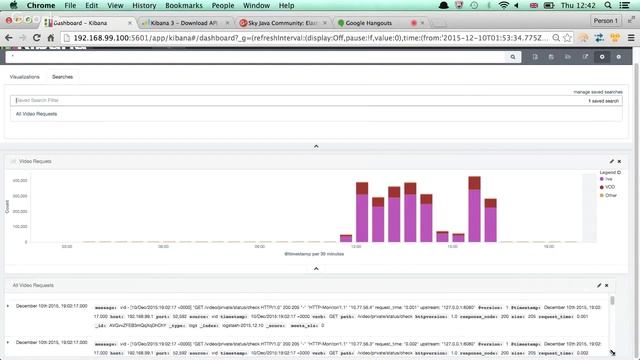Click the Wi-Fi status icon
Screen dimensions: 640x360
[504, 5]
